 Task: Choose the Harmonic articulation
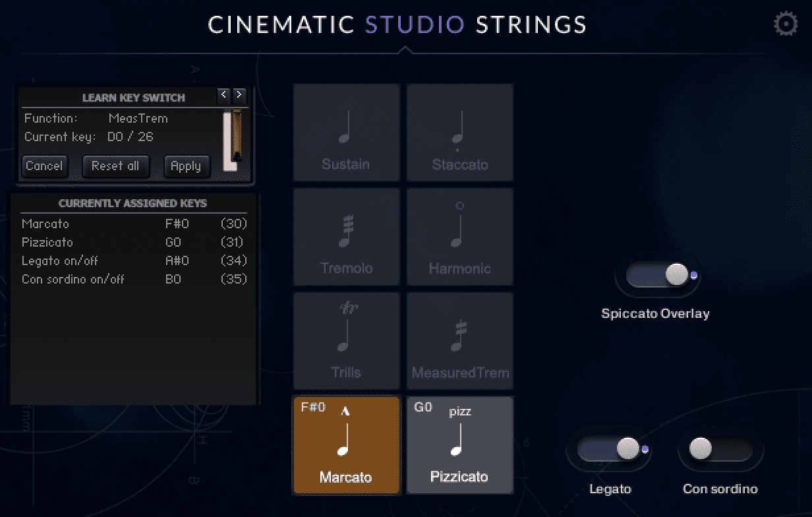point(459,237)
